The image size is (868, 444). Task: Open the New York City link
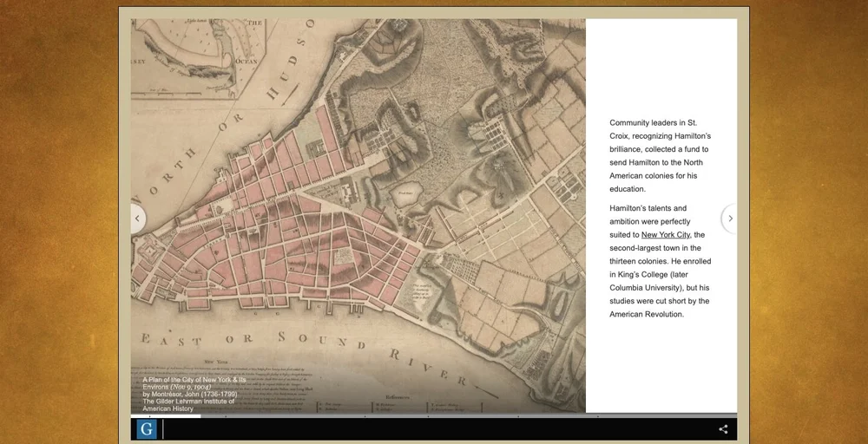(x=666, y=234)
